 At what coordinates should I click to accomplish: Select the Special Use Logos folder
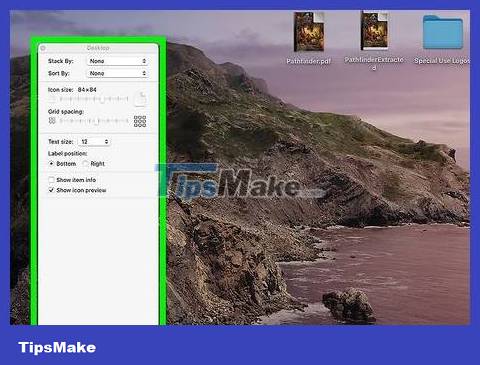point(443,33)
